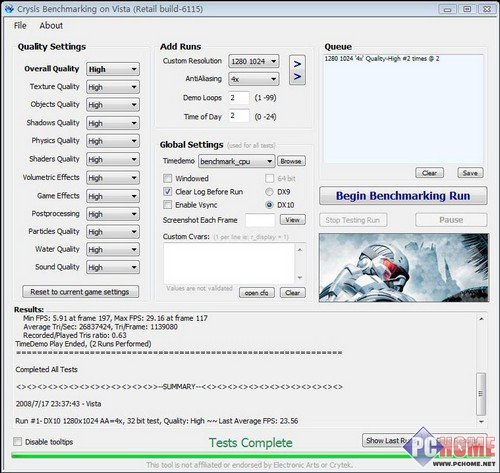
Task: Untick Clear Log Before Run checkbox
Action: coord(168,192)
